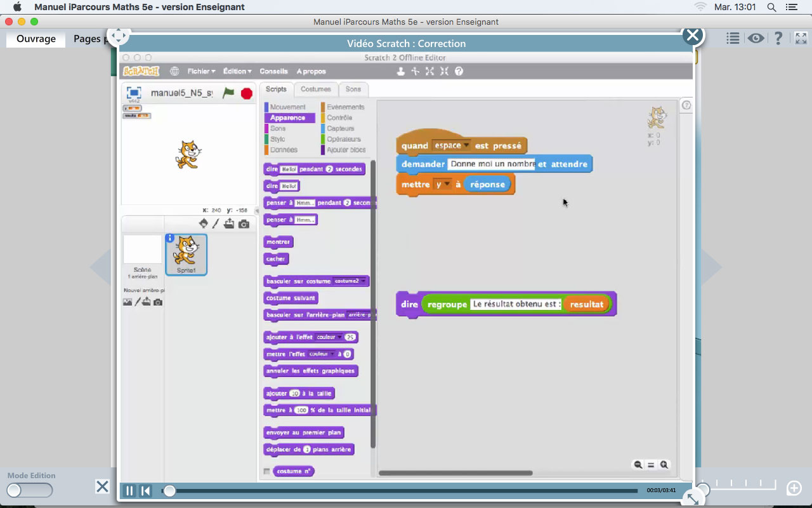Image resolution: width=812 pixels, height=508 pixels.
Task: Reset scripts area zoom
Action: coord(651,465)
